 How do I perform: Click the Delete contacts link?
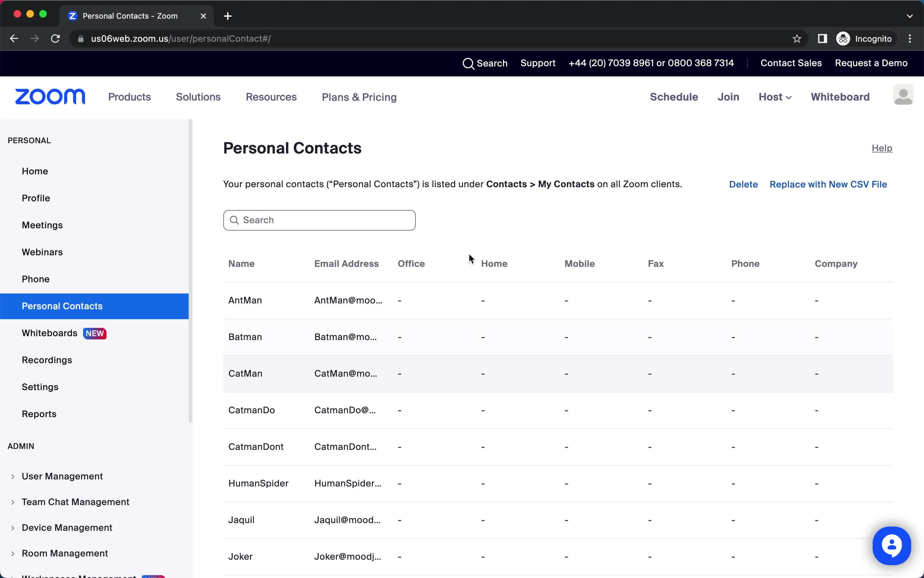click(x=743, y=184)
